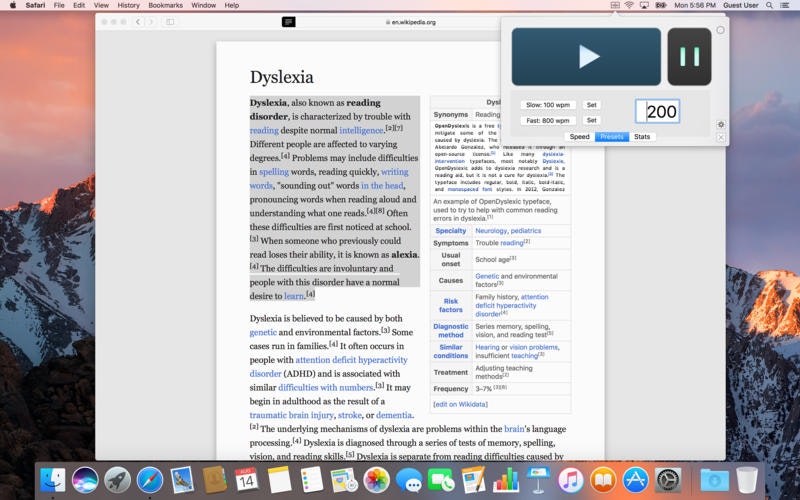The height and width of the screenshot is (500, 800).
Task: Switch to the Stats tab
Action: 641,137
